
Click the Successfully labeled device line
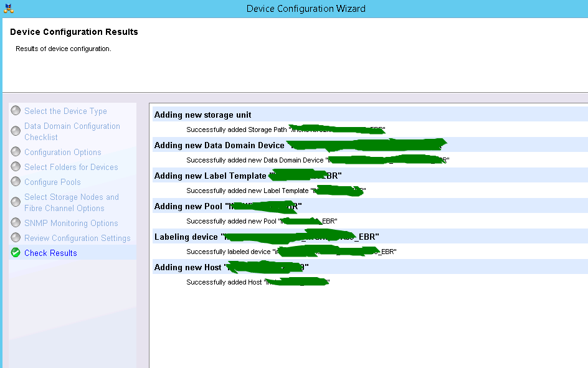pos(292,252)
